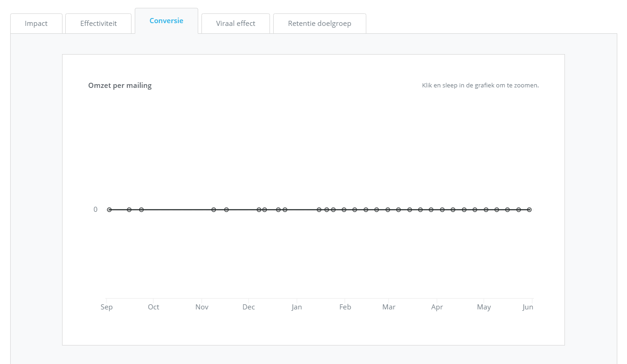Image resolution: width=627 pixels, height=364 pixels.
Task: Click the Oct label on the x-axis
Action: click(x=153, y=307)
